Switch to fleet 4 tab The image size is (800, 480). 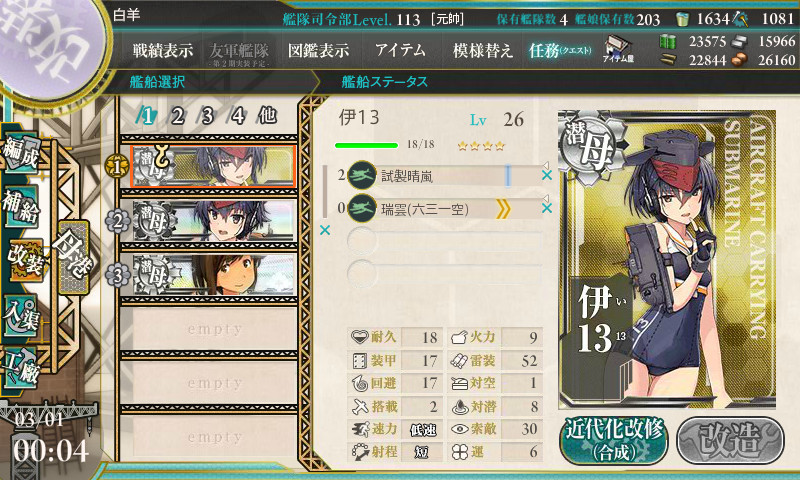tap(237, 116)
